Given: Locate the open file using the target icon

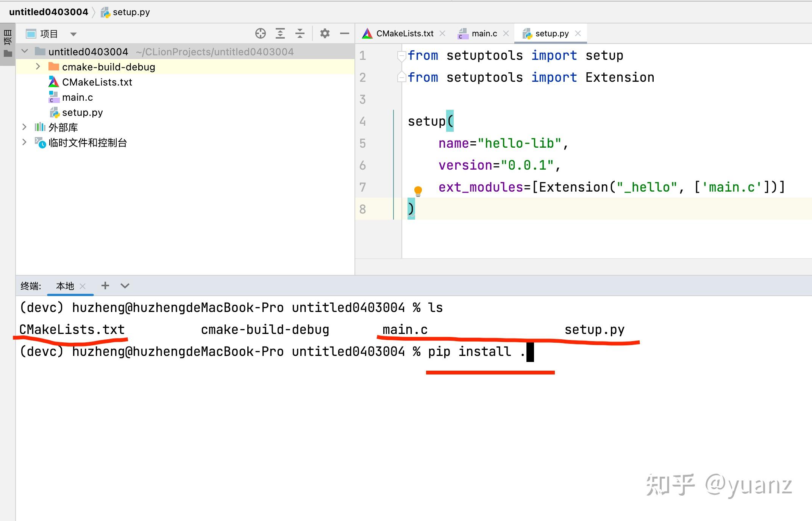Looking at the screenshot, I should coord(261,33).
